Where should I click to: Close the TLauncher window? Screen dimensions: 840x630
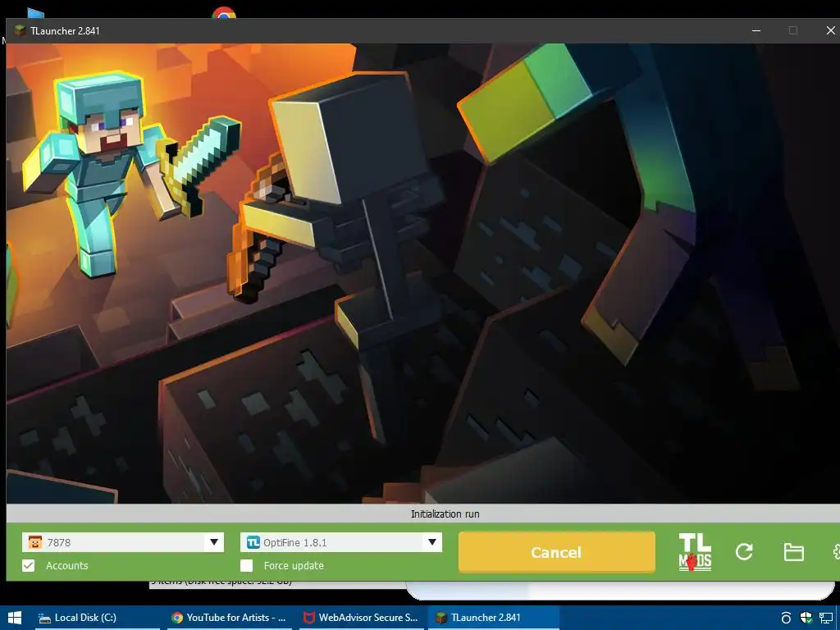point(830,30)
